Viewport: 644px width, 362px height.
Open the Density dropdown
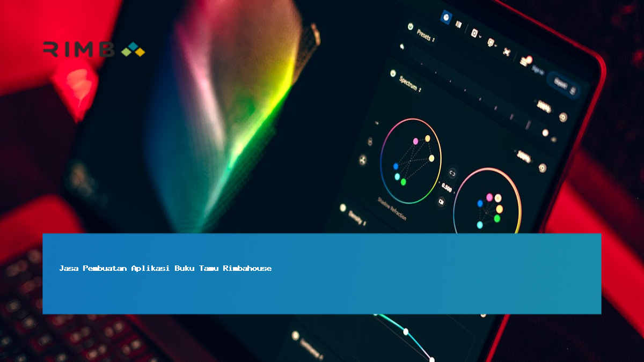(x=357, y=217)
